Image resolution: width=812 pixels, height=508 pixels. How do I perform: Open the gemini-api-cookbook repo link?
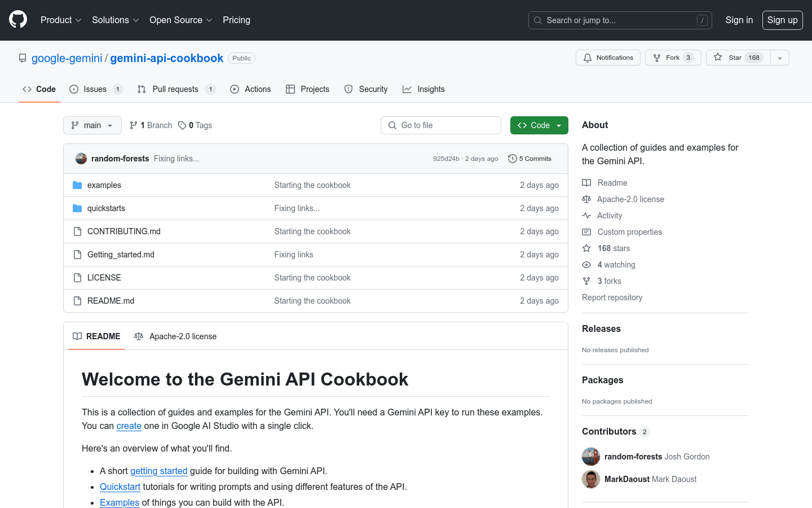167,58
